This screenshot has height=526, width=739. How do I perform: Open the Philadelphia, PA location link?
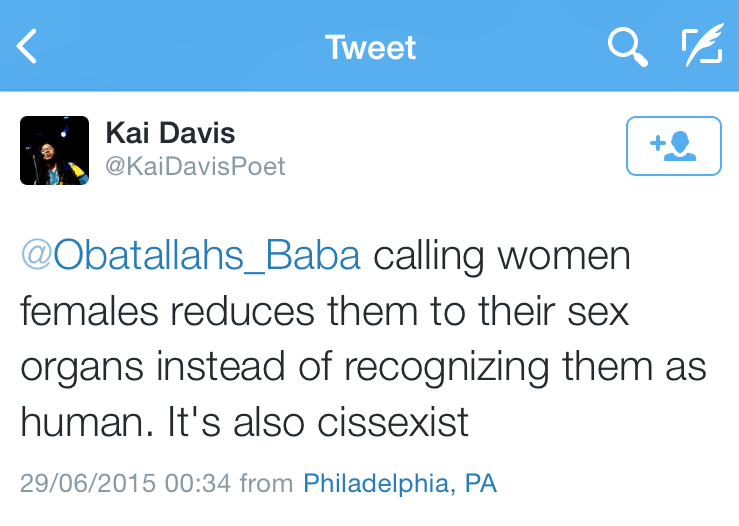click(x=400, y=484)
